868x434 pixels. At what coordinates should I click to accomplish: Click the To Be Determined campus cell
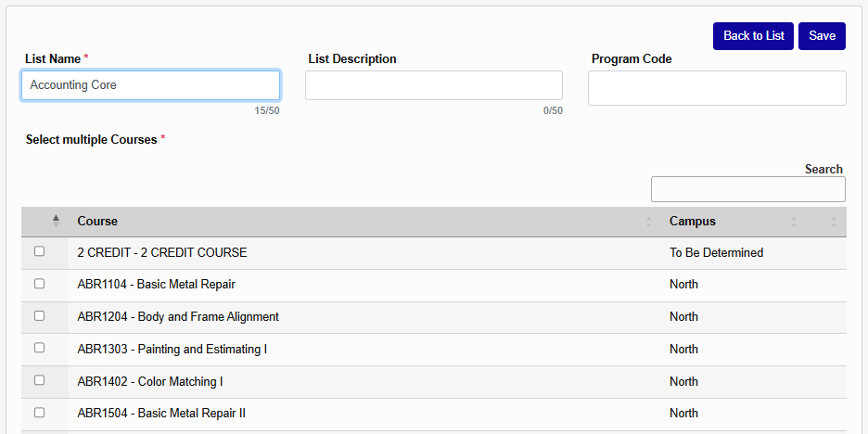[x=716, y=252]
